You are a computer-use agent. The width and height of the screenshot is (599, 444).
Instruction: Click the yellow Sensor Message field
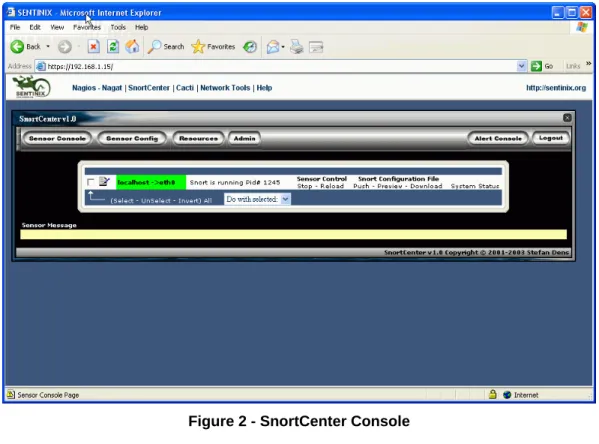click(293, 234)
